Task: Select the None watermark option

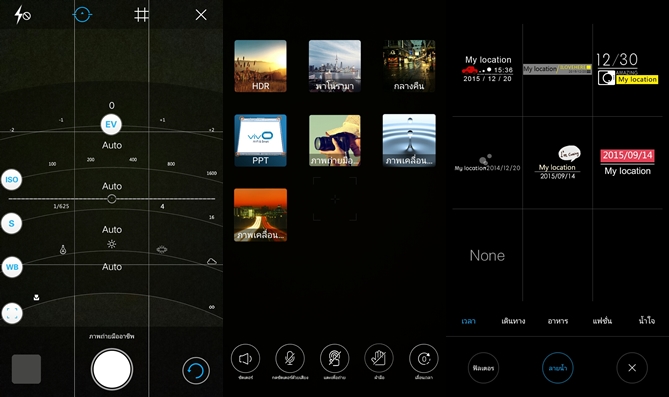Action: (x=487, y=255)
